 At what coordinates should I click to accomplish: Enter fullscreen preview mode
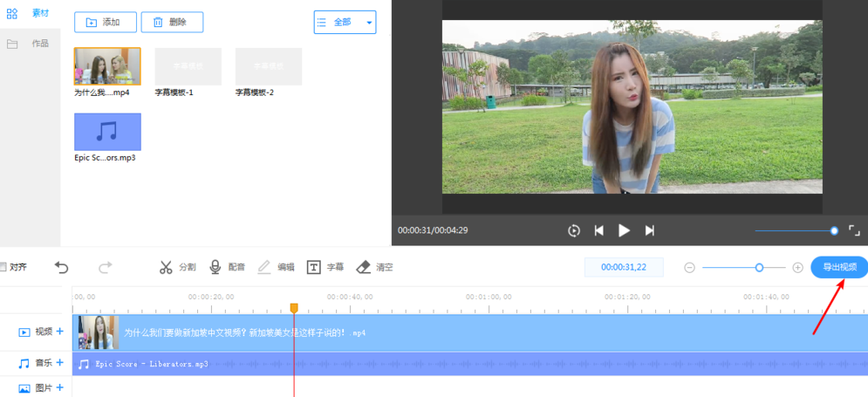click(x=854, y=230)
